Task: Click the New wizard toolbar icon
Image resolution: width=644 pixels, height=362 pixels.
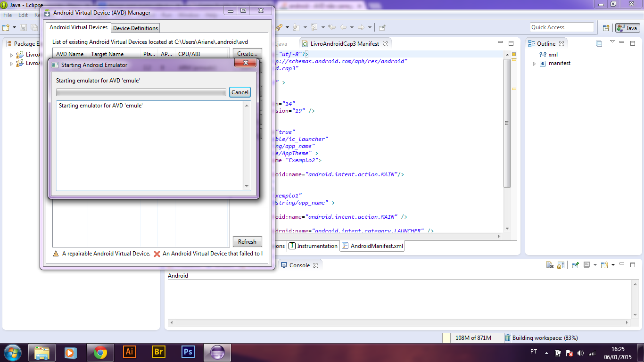Action: (x=6, y=27)
